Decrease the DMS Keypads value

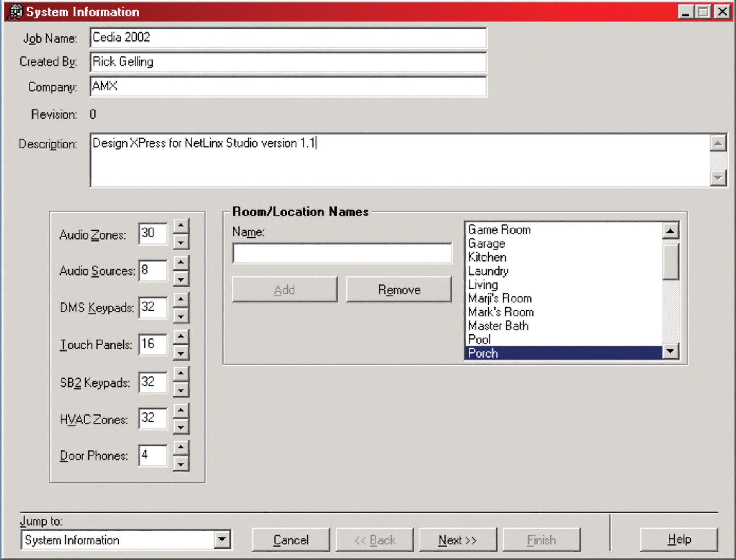tap(181, 316)
